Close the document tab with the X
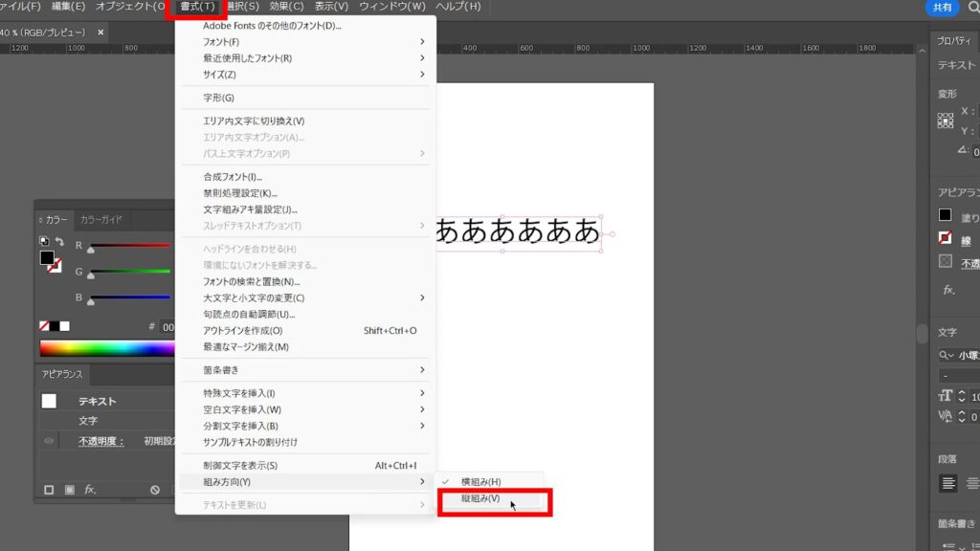 click(100, 32)
